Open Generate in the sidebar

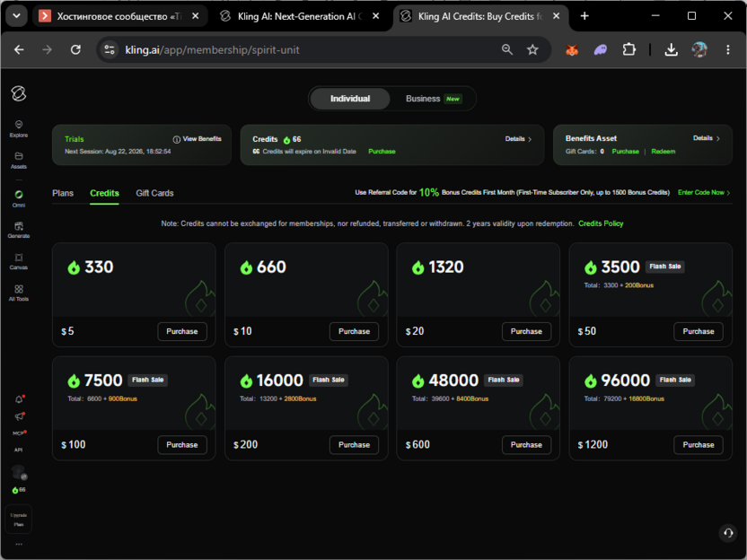[19, 230]
